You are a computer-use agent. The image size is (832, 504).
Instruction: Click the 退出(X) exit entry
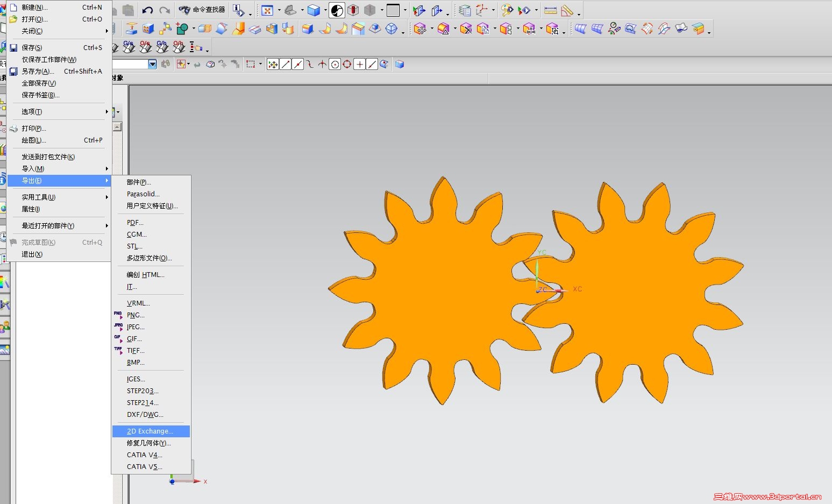point(32,254)
